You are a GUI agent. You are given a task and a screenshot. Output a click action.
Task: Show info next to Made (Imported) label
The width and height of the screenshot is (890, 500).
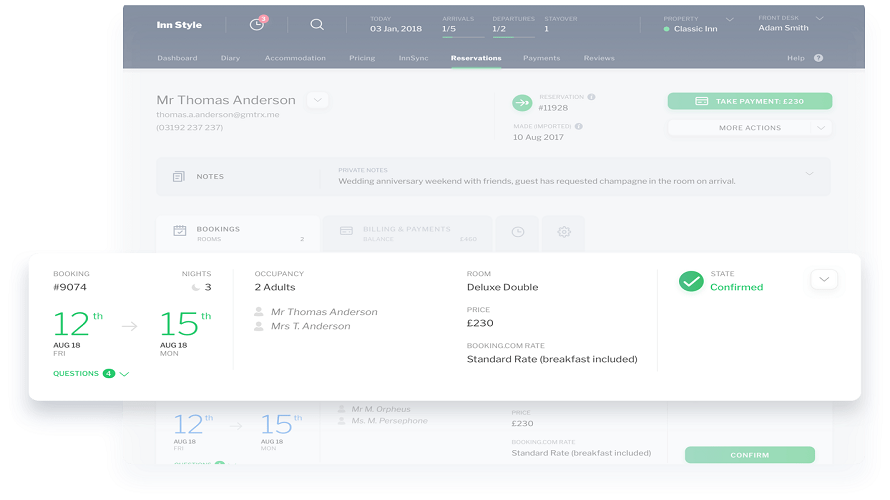(578, 127)
